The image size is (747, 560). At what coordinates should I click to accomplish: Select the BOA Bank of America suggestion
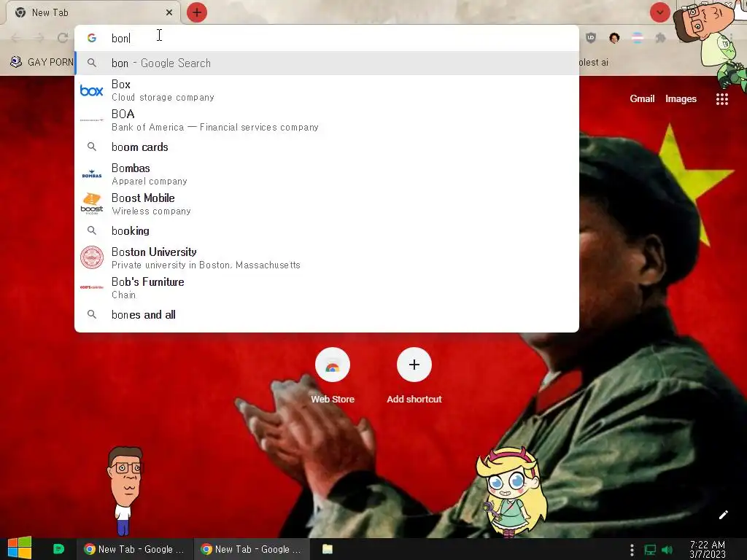[x=327, y=120]
